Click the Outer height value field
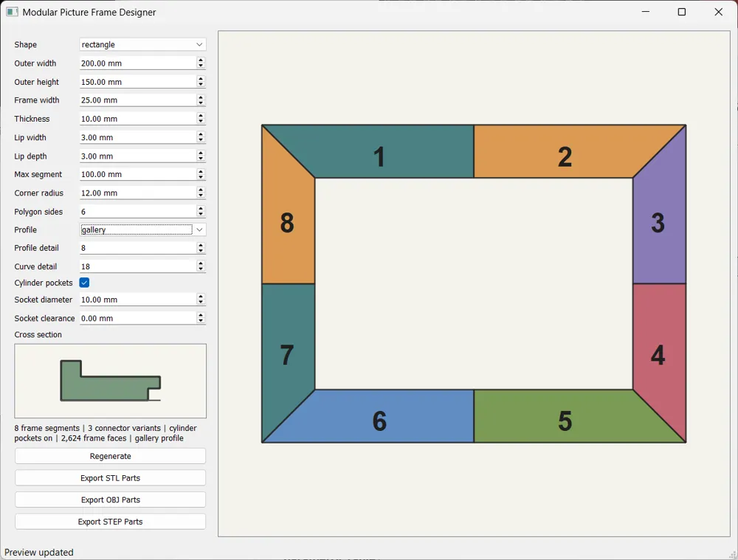 137,82
